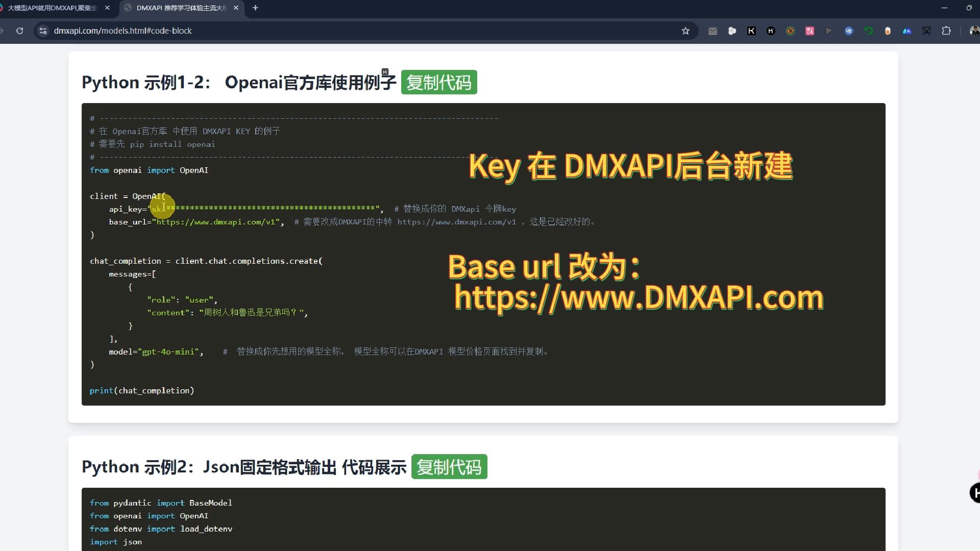This screenshot has width=980, height=551.
Task: Click the pink translate extension icon
Action: tap(810, 31)
